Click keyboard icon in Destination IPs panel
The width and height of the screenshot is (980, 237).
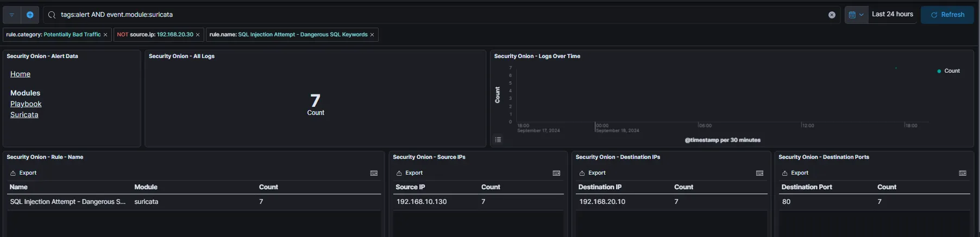coord(759,173)
